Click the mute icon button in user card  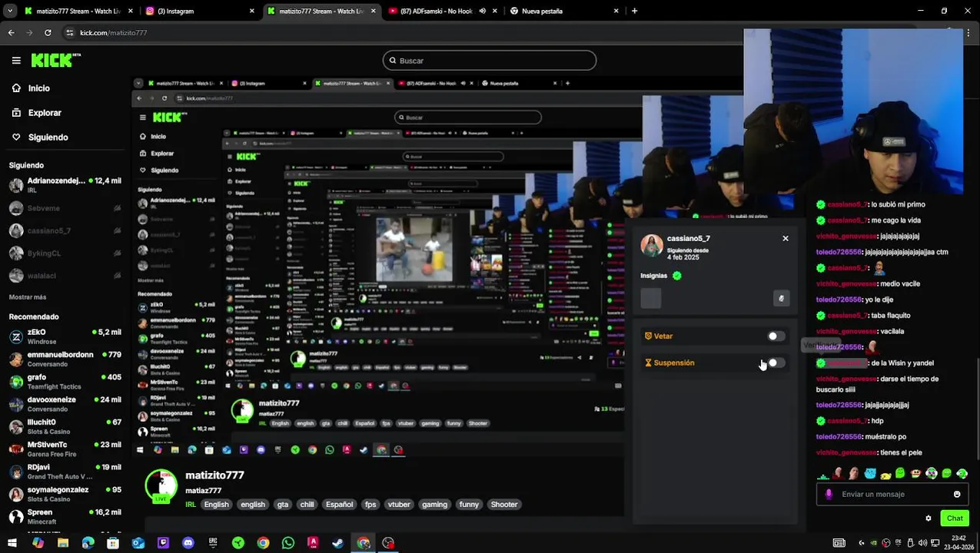[781, 299]
